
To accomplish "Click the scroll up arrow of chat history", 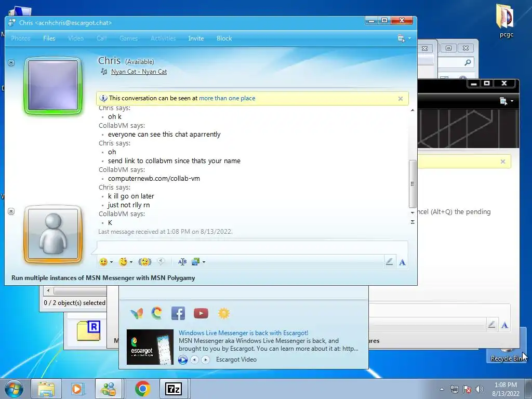I will (412, 110).
